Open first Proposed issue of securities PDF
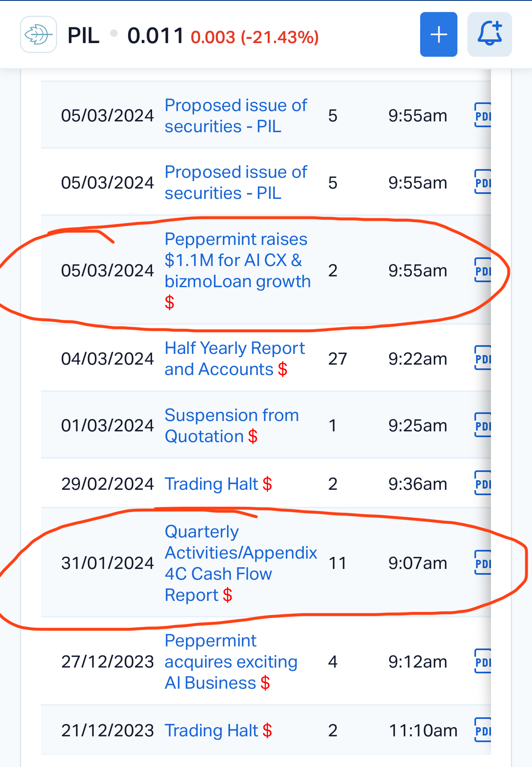 (483, 116)
